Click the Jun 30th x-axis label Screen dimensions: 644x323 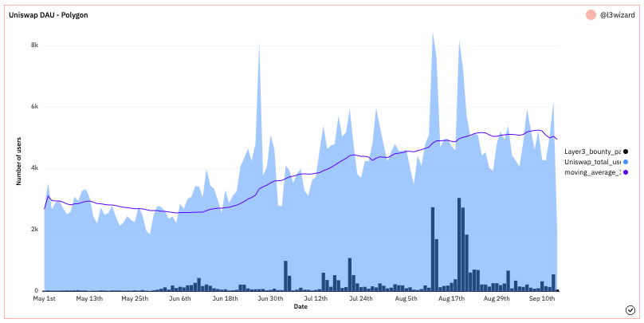[x=270, y=299]
